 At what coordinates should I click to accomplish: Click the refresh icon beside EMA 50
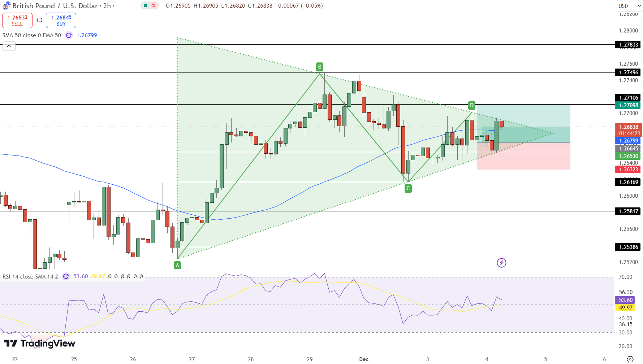click(69, 35)
